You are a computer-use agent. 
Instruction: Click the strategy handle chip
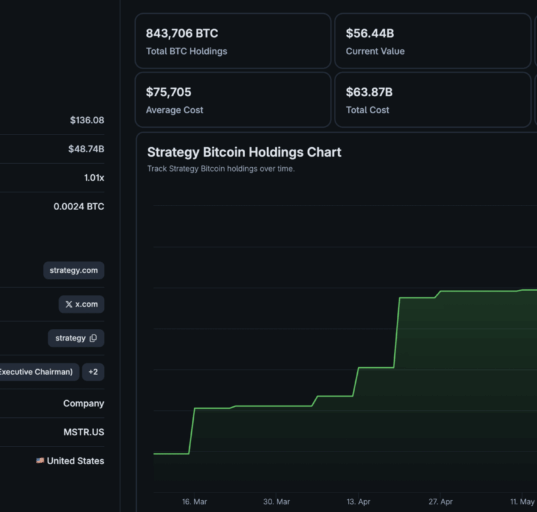(76, 338)
